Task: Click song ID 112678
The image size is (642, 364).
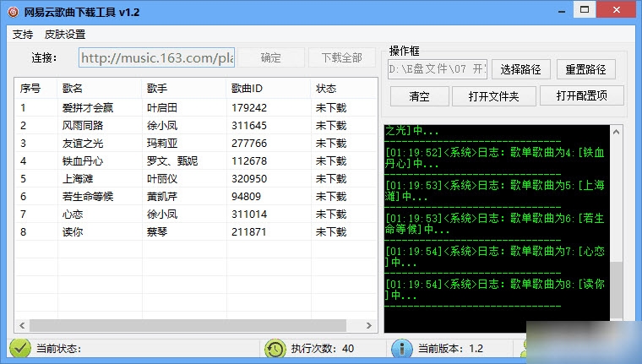Action: 249,161
